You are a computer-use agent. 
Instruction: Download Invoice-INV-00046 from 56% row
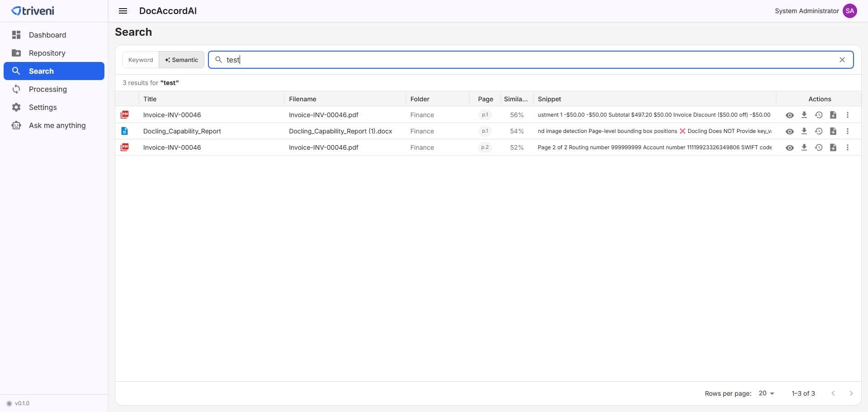point(804,115)
